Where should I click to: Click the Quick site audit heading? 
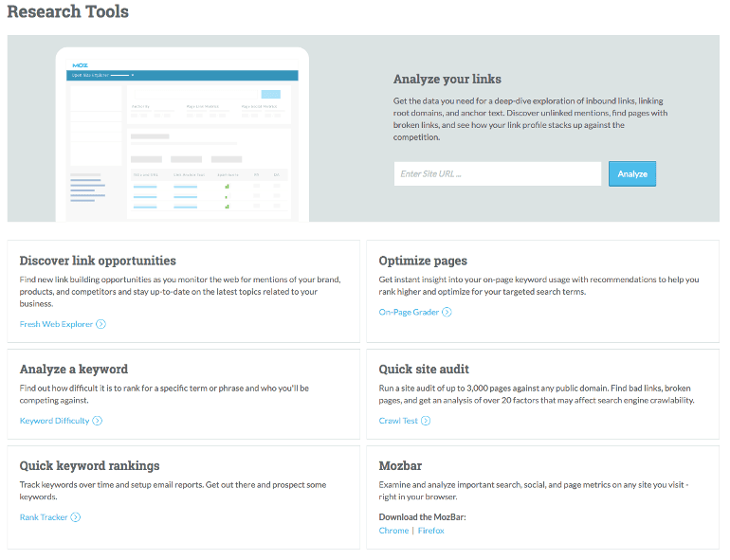click(x=424, y=369)
